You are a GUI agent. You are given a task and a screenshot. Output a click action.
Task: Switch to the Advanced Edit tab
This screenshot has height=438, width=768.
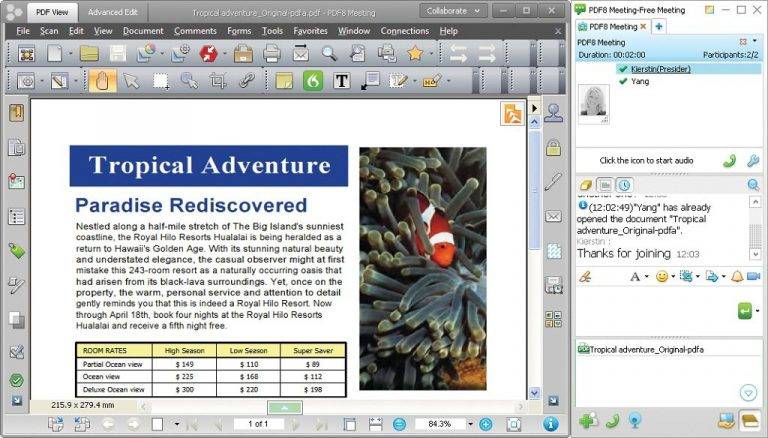coord(113,12)
